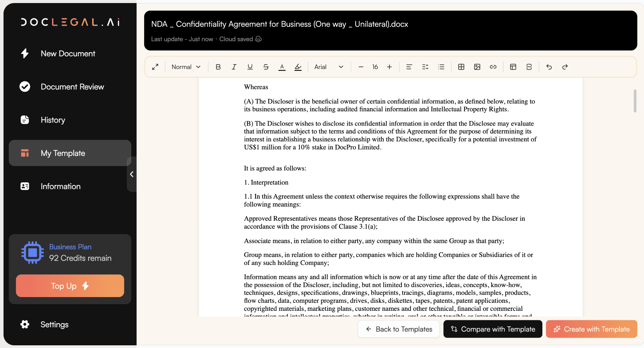Redo the last edit
Screen dimensions: 644x348
coord(565,67)
